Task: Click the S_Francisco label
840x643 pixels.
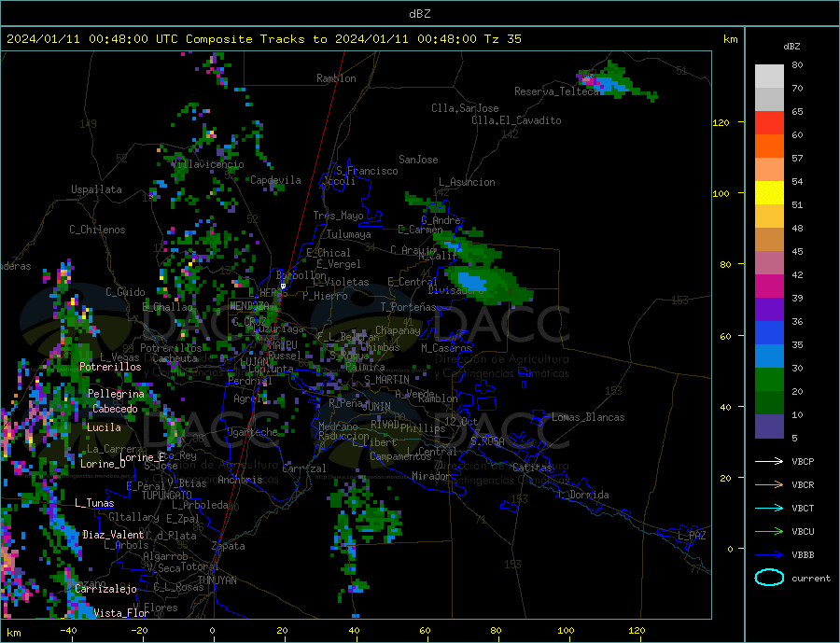Action: click(367, 171)
